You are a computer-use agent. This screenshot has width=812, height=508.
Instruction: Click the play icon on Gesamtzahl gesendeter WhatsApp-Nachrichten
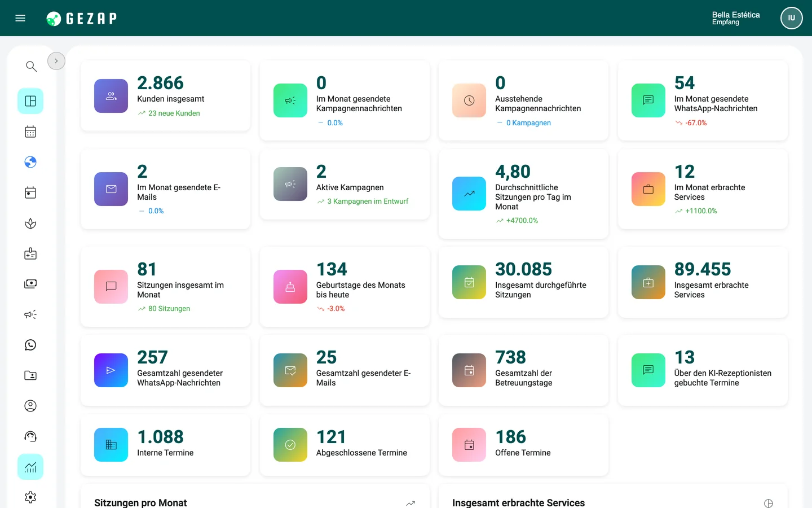[x=111, y=370]
